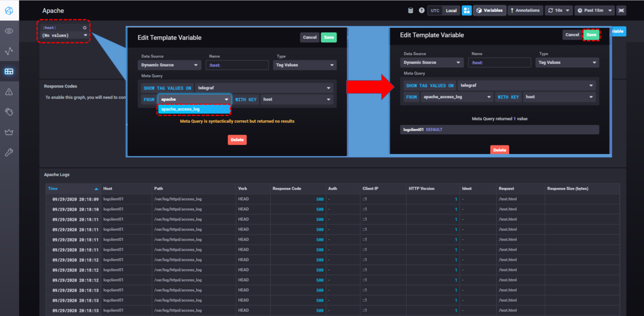Open the Admin crown icon in sidebar

9,132
